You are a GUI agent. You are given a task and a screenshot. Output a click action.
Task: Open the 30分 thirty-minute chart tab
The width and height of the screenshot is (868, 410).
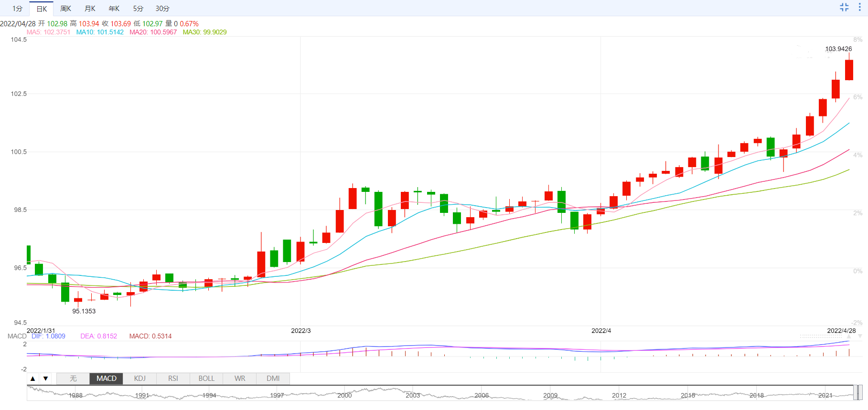click(x=162, y=9)
